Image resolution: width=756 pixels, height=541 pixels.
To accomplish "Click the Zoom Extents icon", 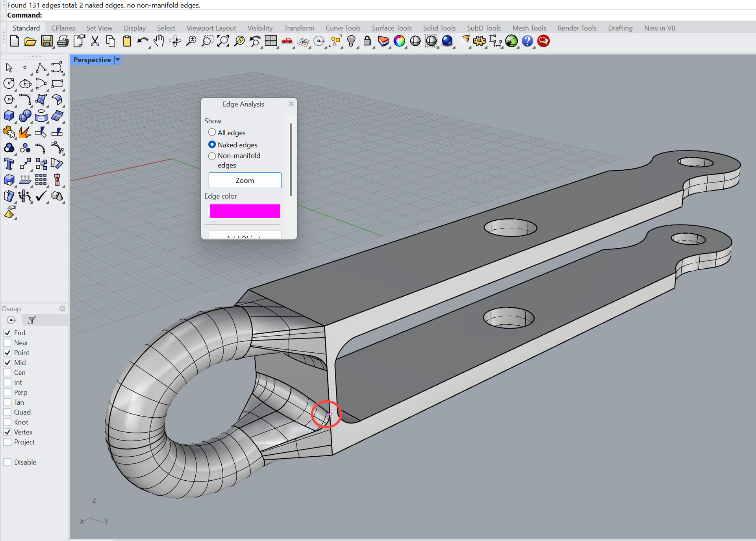I will [x=223, y=41].
